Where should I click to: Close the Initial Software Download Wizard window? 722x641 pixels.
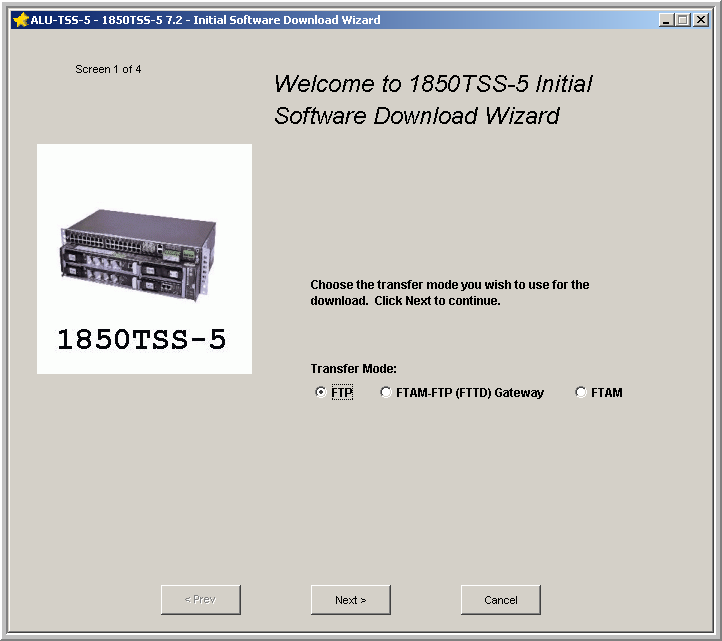(701, 20)
